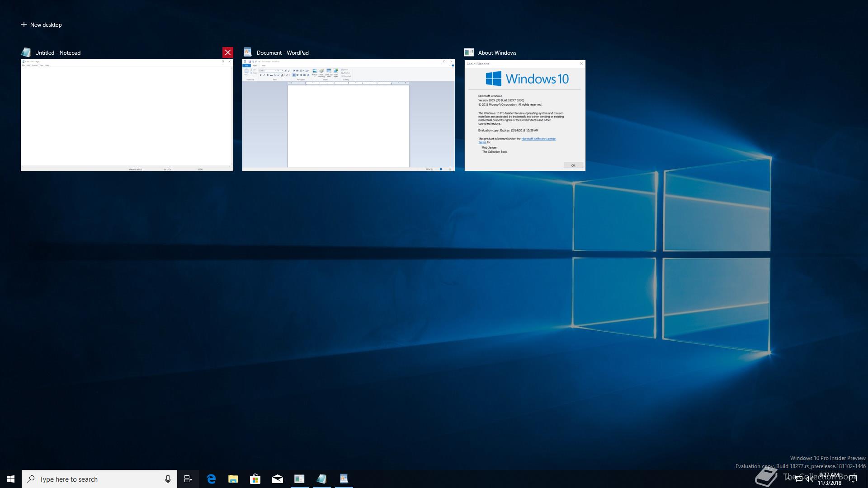The height and width of the screenshot is (488, 868).
Task: Select the Untitled - Notepad window preview
Action: click(x=127, y=115)
